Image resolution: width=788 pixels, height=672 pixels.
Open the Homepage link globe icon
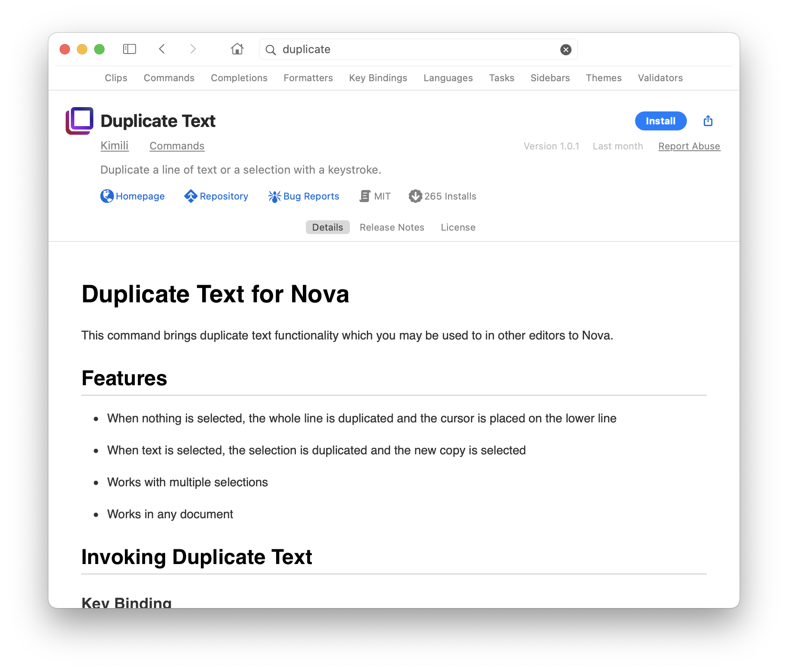pyautogui.click(x=107, y=196)
